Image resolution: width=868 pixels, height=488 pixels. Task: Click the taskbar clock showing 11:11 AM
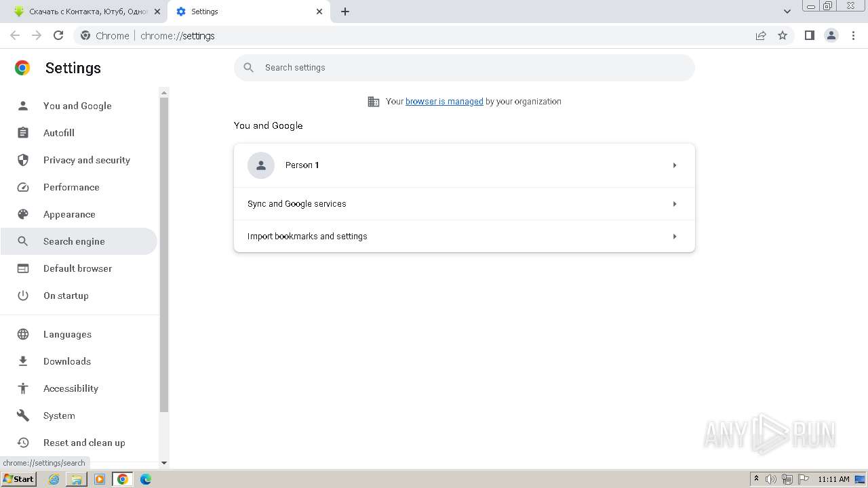click(x=833, y=479)
